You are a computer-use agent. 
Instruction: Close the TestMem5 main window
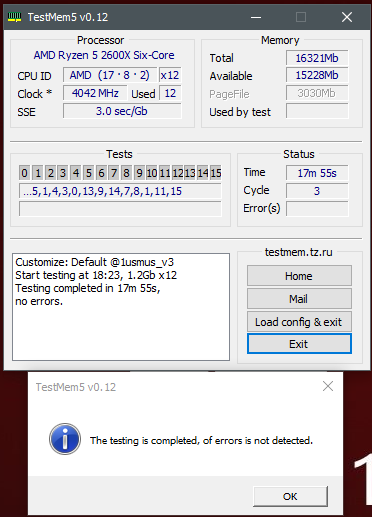click(x=347, y=17)
